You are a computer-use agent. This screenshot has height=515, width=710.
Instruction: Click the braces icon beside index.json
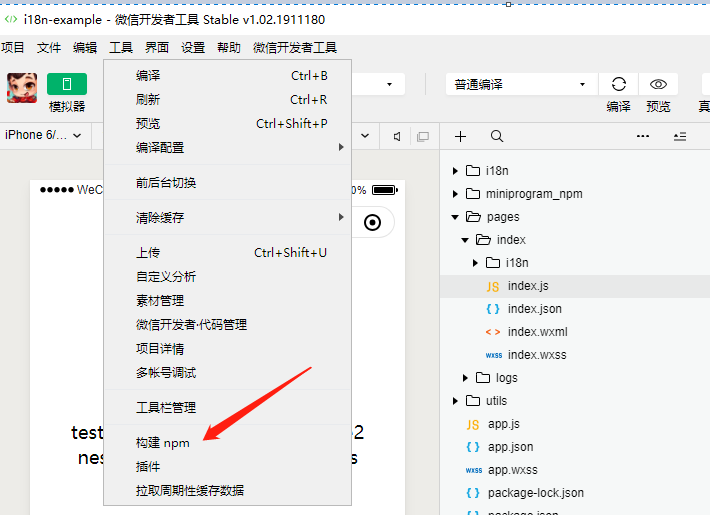[x=493, y=309]
